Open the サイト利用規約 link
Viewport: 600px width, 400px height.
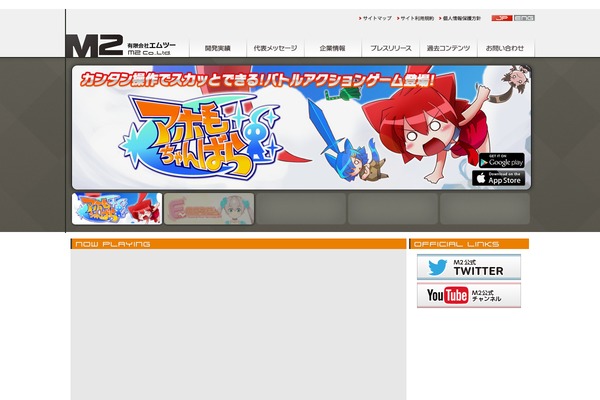point(415,18)
